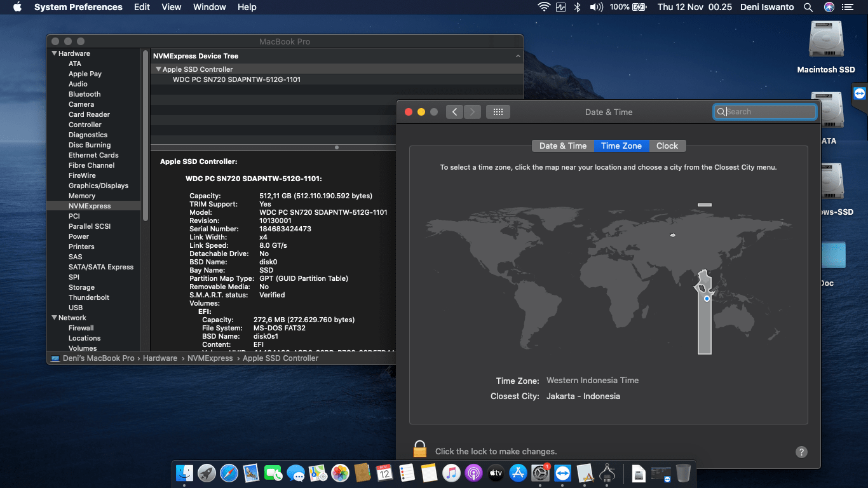Open Safari in the dock
The width and height of the screenshot is (868, 488).
(x=229, y=473)
